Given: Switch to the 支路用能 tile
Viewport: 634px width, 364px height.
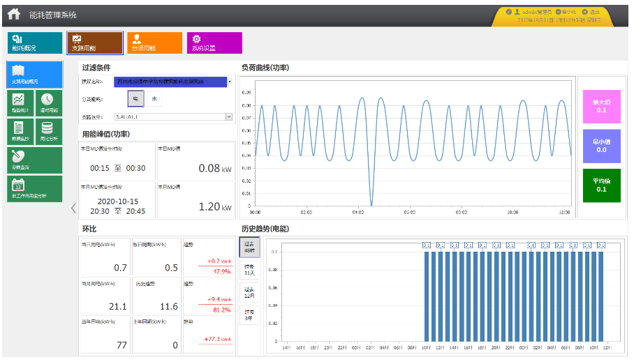Looking at the screenshot, I should tap(95, 43).
